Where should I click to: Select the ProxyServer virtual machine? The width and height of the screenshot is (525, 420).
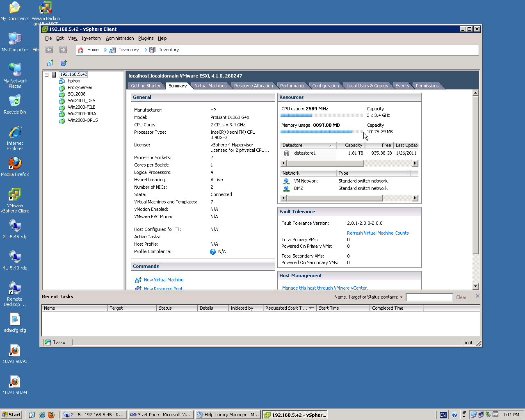(80, 88)
